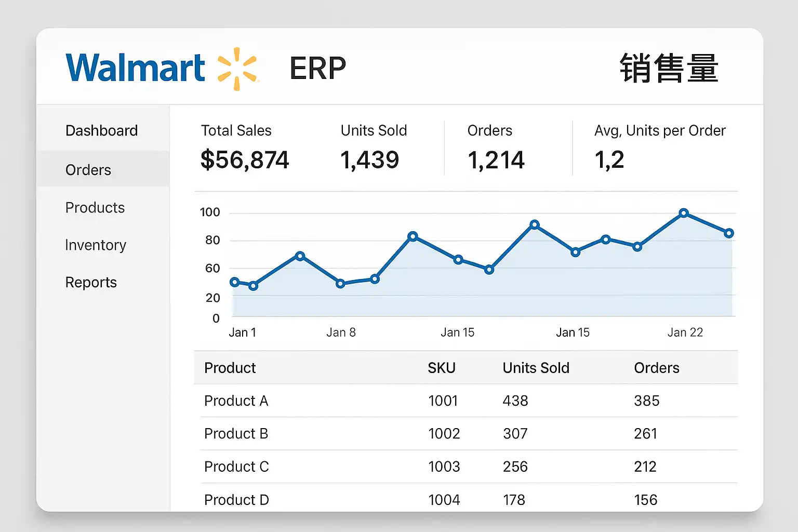The width and height of the screenshot is (798, 532).
Task: Click the 261 orders cell
Action: pos(646,433)
